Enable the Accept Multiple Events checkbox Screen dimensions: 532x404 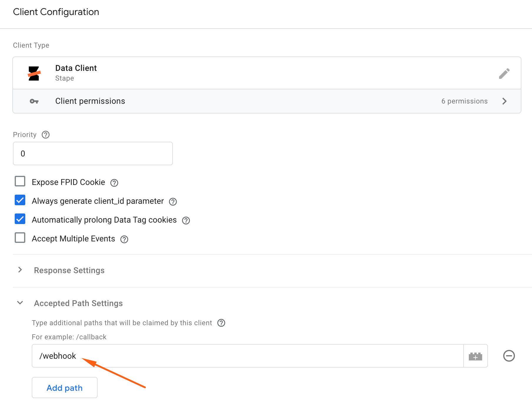point(20,238)
